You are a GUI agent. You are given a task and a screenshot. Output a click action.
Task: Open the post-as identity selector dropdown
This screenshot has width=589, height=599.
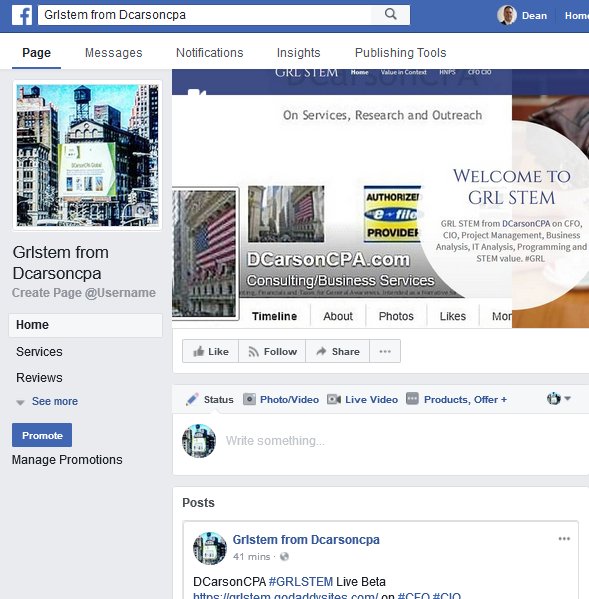click(559, 398)
